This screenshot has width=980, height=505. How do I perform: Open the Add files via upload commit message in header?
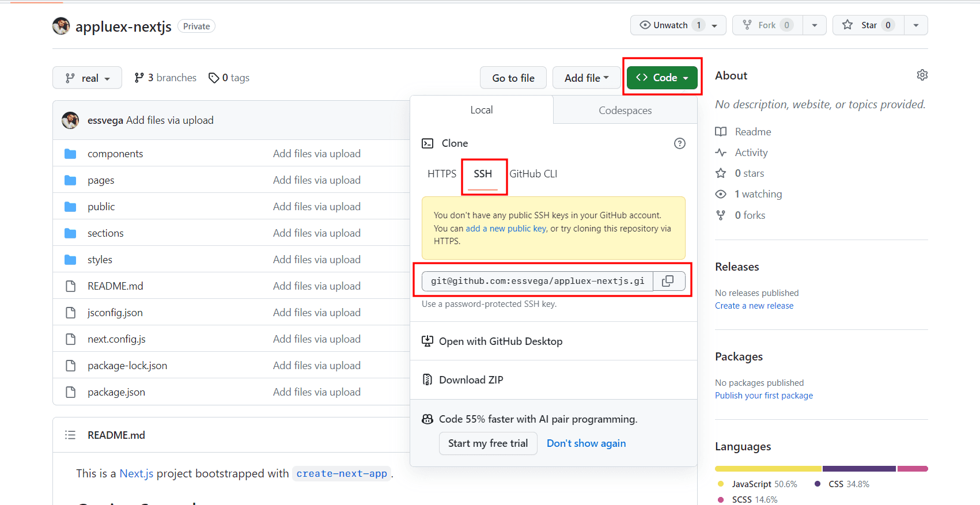170,120
